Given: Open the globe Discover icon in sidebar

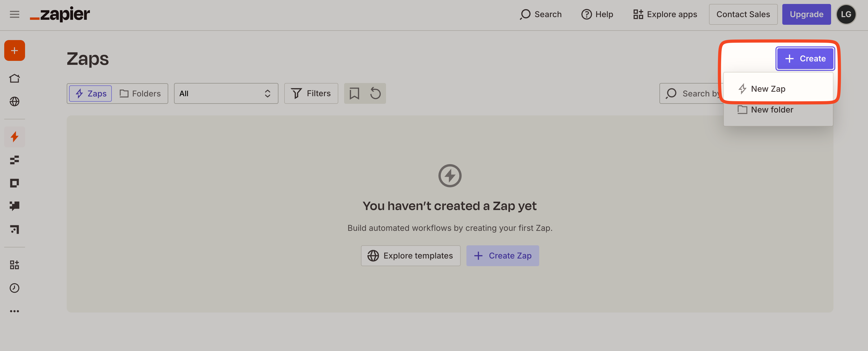Looking at the screenshot, I should click(15, 101).
